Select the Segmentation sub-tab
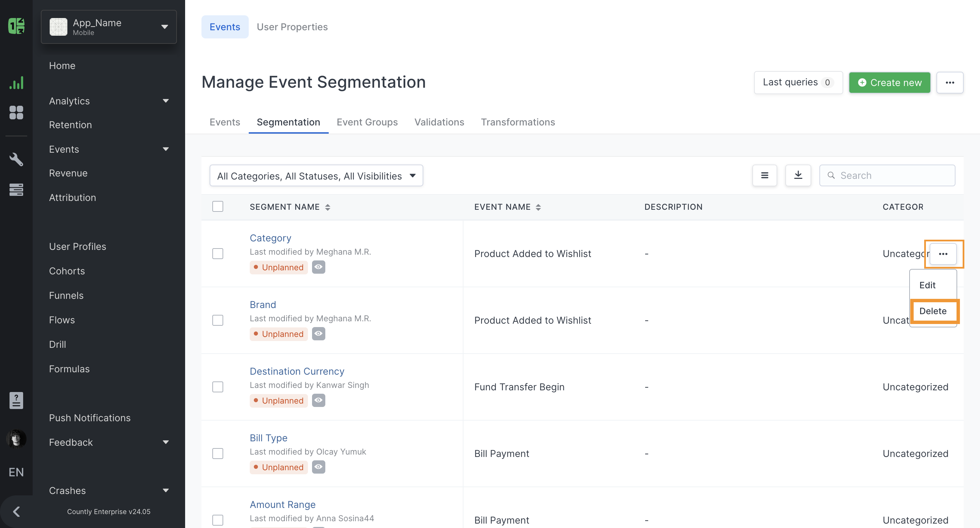The width and height of the screenshot is (980, 528). click(288, 122)
